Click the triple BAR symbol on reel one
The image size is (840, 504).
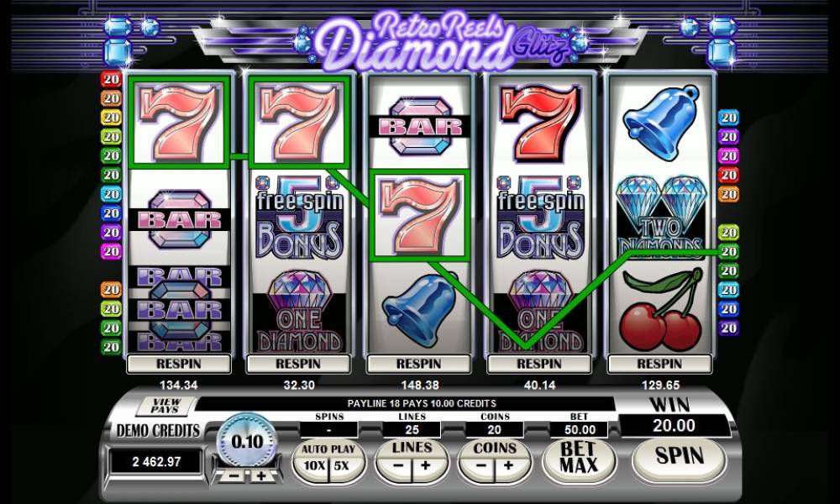[179, 309]
